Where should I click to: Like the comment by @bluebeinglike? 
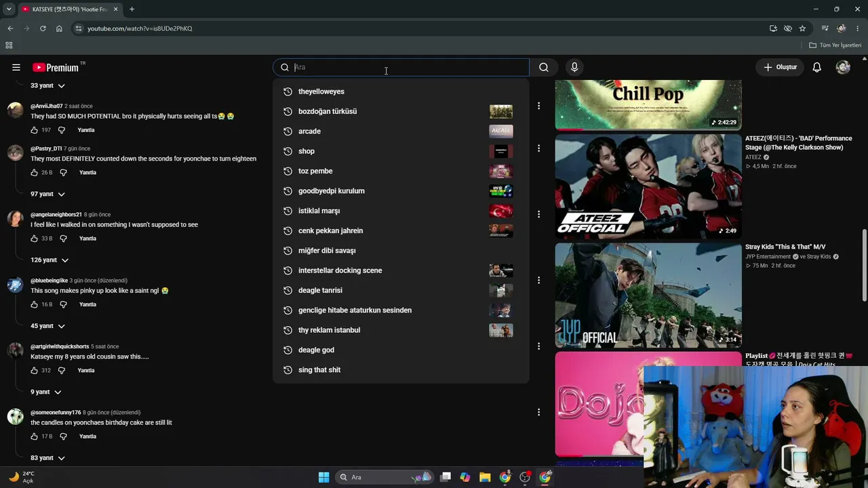(35, 305)
